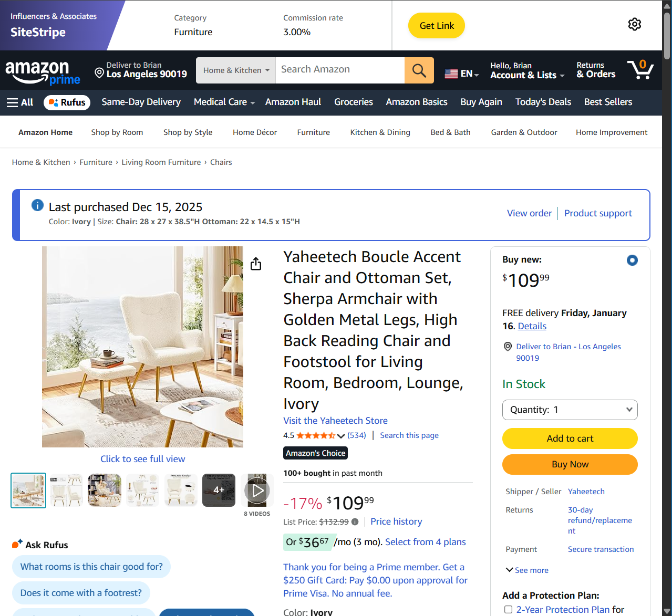Click the Search Amazon input field
672x616 pixels.
(x=340, y=70)
